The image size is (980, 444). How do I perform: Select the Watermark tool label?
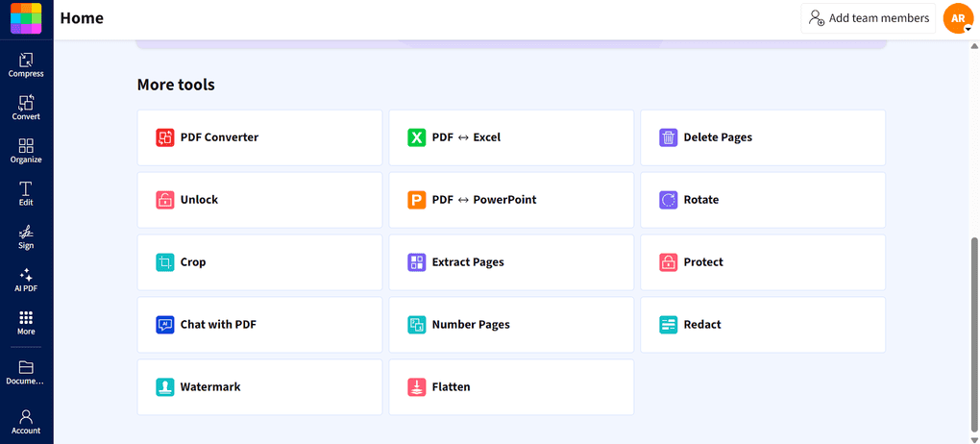(210, 387)
